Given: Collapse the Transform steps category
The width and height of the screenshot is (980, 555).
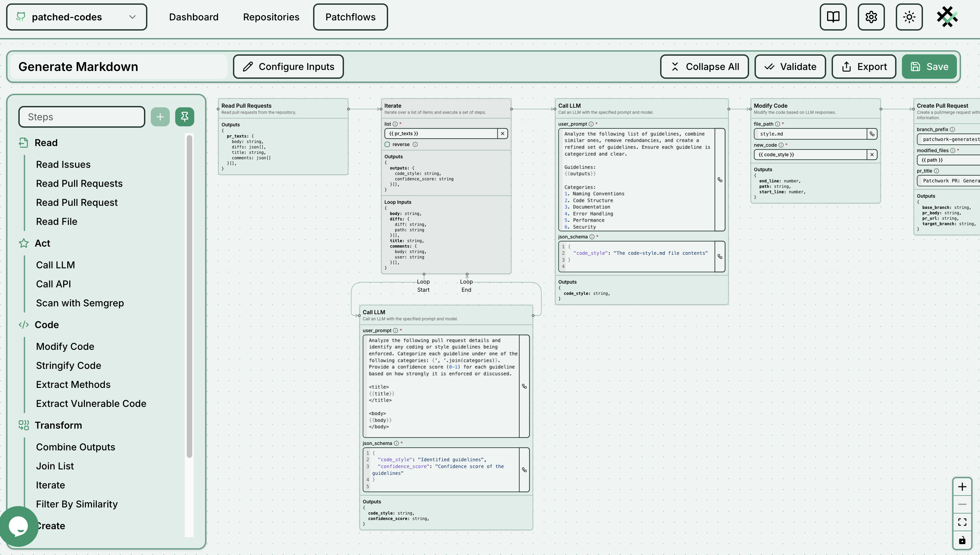Looking at the screenshot, I should pos(58,425).
